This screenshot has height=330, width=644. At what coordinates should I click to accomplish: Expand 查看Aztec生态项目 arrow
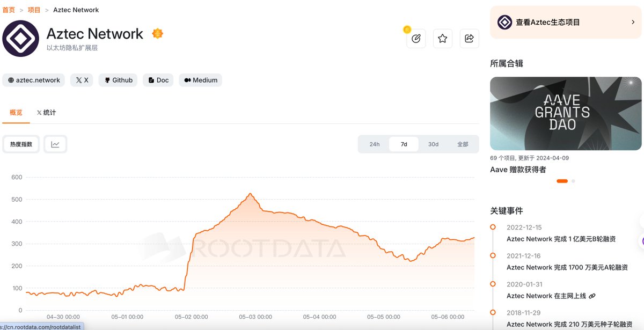point(633,23)
